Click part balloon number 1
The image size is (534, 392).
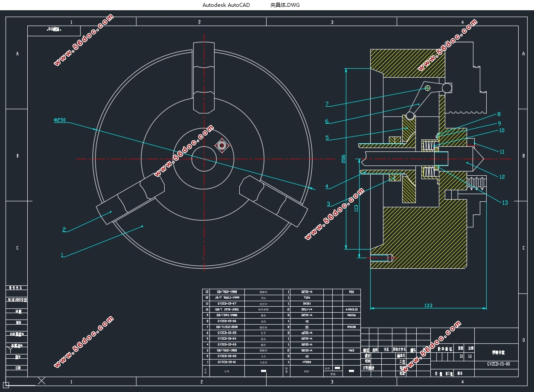point(62,255)
